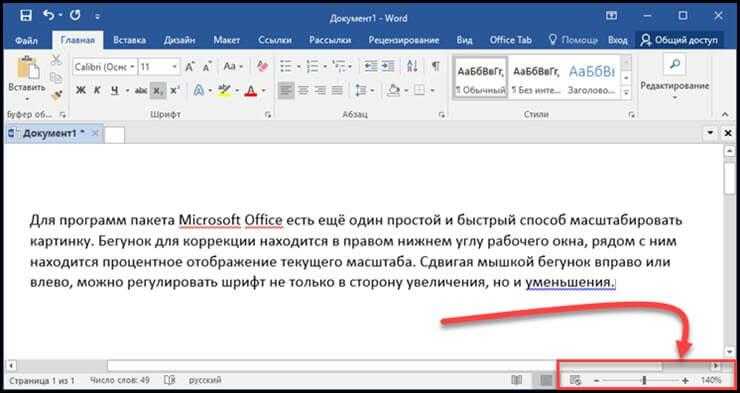740x393 pixels.
Task: Click the spell check book icon in status bar
Action: pos(169,380)
